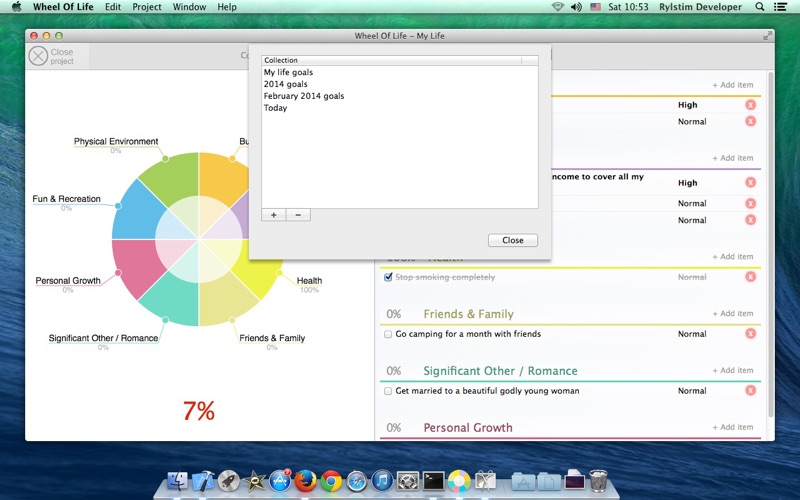Viewport: 800px width, 500px height.
Task: Check 'Go camping for a month with friends'
Action: click(388, 334)
